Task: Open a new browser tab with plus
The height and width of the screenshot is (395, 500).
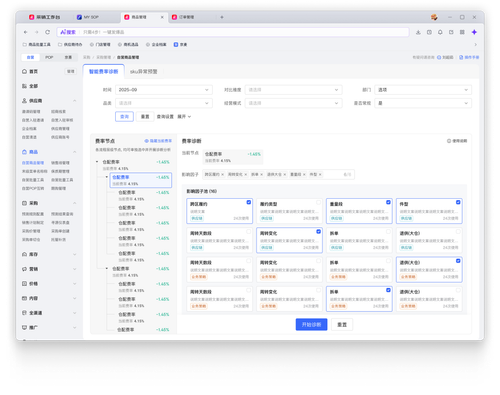Action: [x=222, y=17]
